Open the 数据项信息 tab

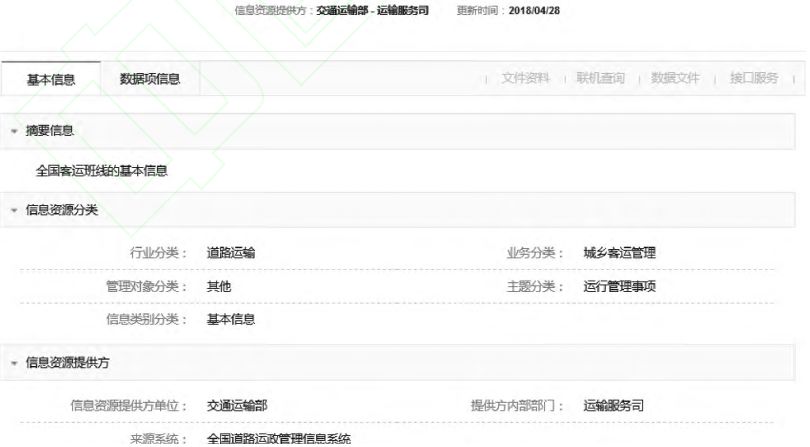pyautogui.click(x=149, y=79)
